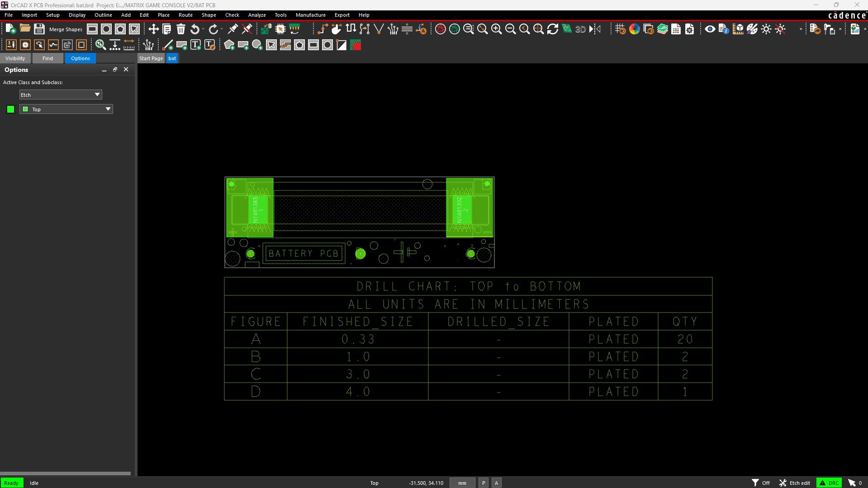868x488 pixels.
Task: Switch to the Visibility tab
Action: click(15, 58)
